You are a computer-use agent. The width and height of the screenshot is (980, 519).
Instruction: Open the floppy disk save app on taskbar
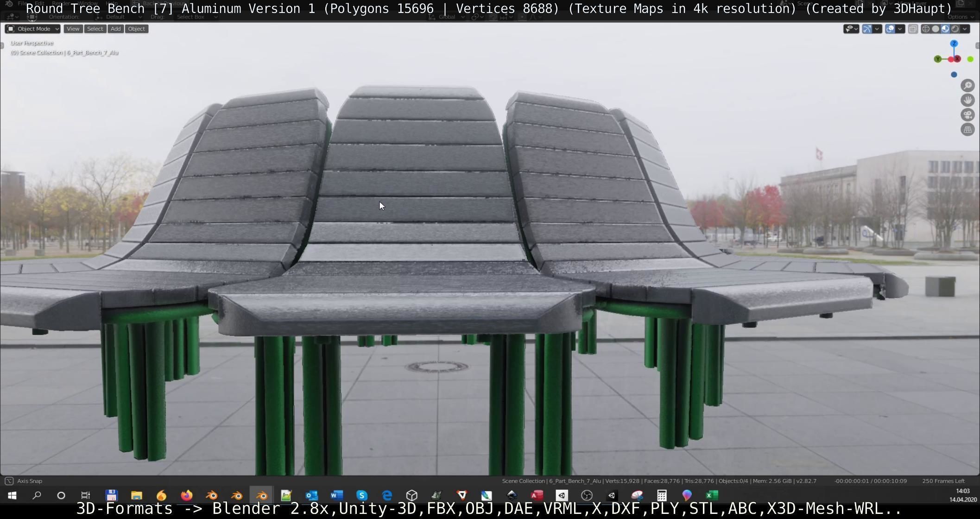tap(111, 495)
